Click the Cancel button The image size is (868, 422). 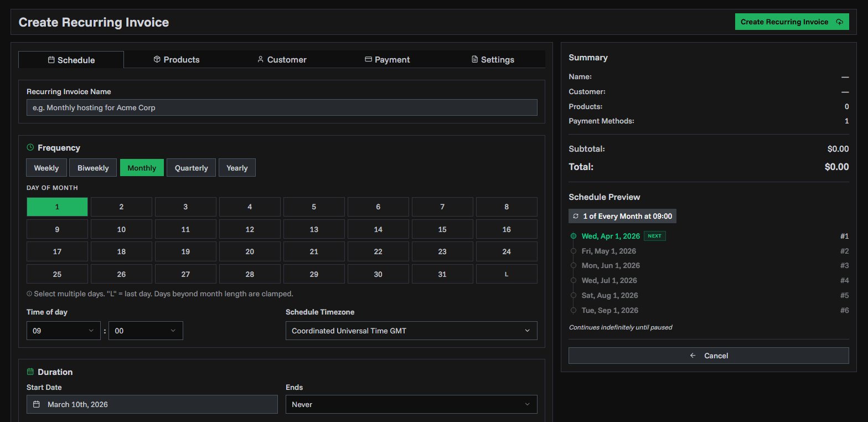[709, 356]
